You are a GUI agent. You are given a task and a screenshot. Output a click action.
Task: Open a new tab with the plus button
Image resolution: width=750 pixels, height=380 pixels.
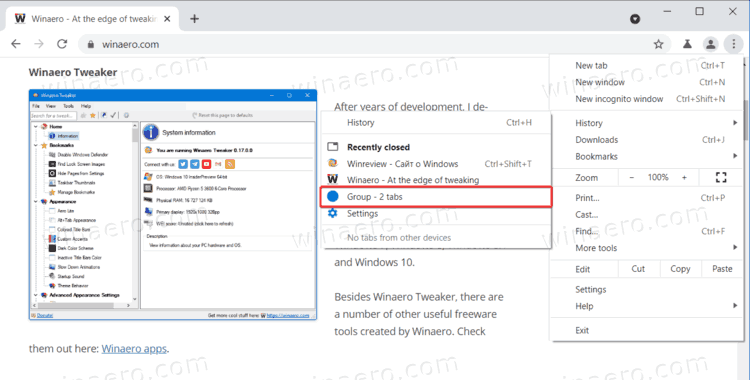pos(194,19)
